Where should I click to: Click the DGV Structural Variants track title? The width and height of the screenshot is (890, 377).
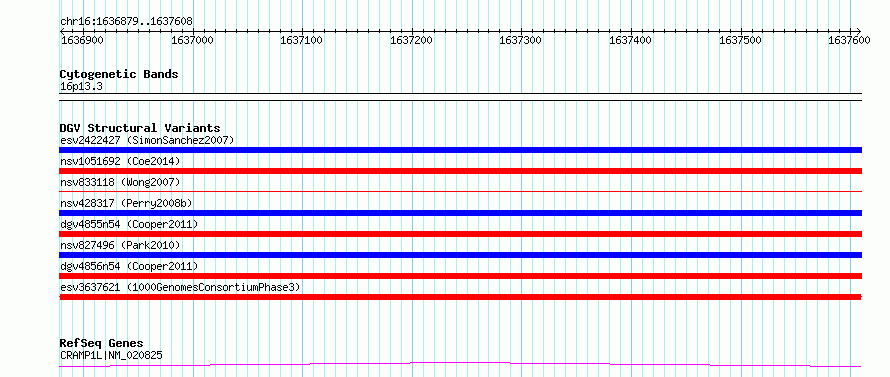(140, 128)
